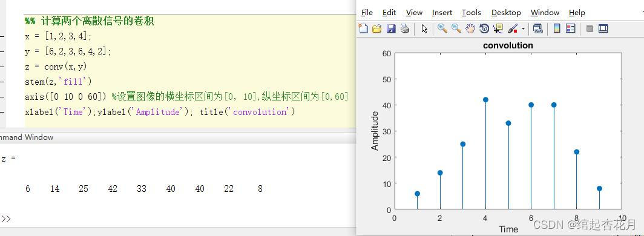
Task: Activate the Zoom Out tool
Action: click(x=456, y=28)
